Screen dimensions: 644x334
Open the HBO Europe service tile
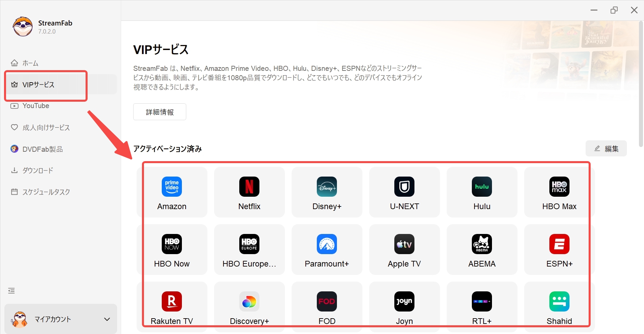[249, 249]
